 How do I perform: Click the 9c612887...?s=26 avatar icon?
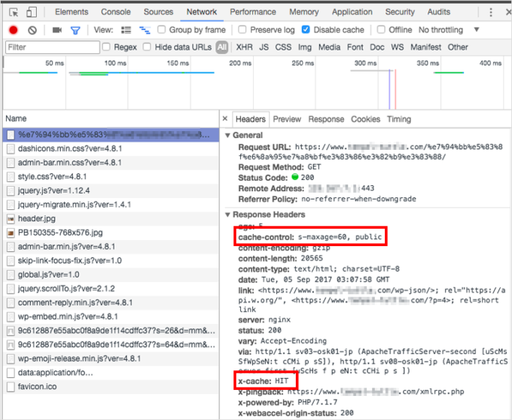[x=11, y=331]
